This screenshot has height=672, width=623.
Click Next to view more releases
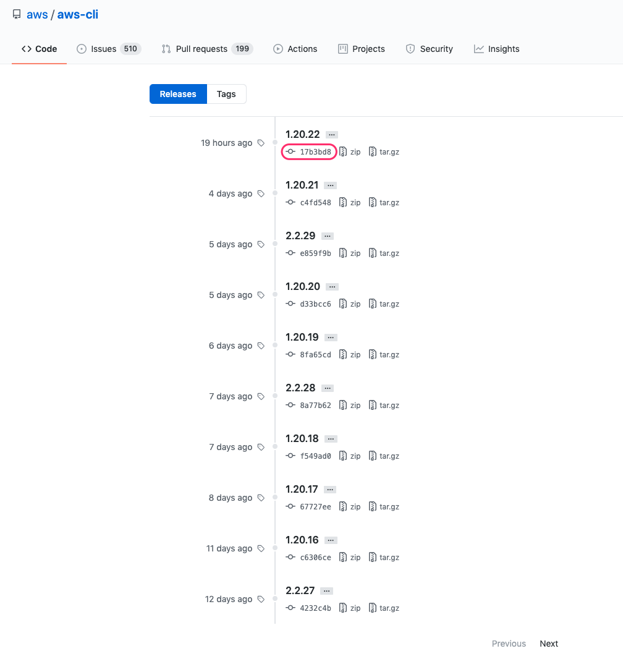[548, 644]
